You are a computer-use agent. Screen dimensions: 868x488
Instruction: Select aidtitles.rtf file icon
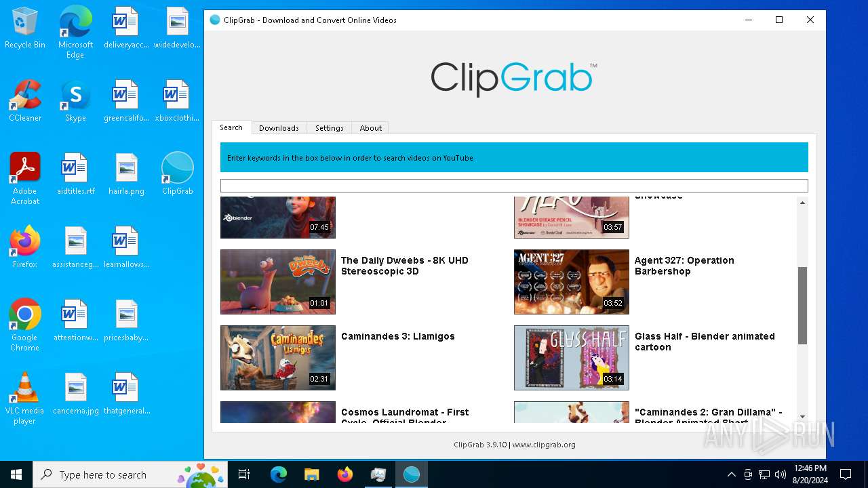tap(75, 174)
